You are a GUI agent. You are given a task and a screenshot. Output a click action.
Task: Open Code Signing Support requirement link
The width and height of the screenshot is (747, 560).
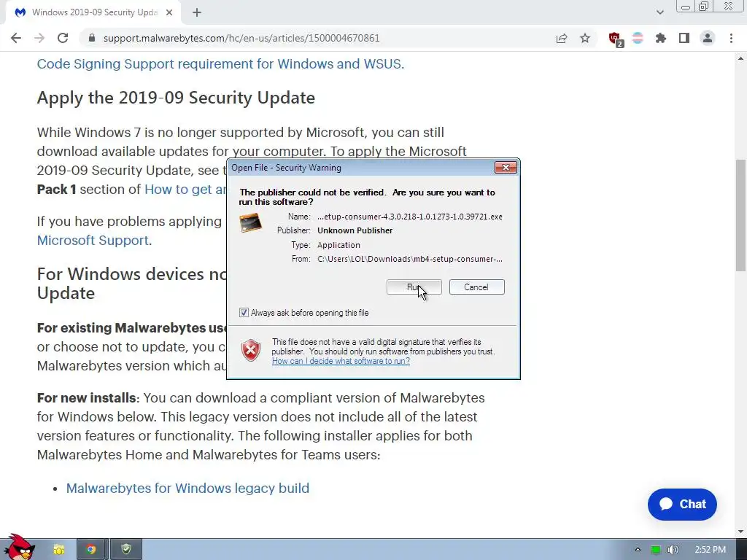pos(220,64)
